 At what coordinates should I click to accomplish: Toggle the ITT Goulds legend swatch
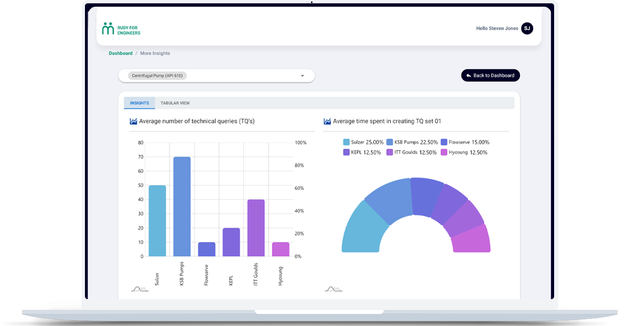point(390,153)
